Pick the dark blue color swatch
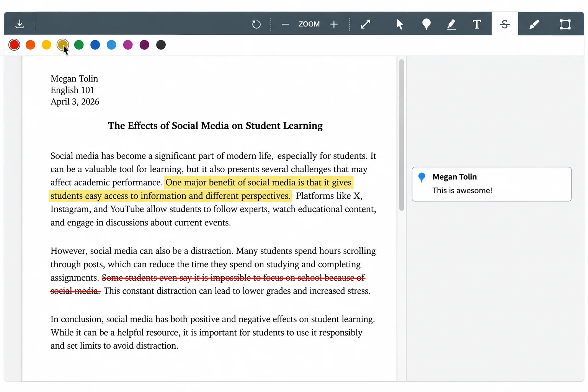 (x=95, y=45)
